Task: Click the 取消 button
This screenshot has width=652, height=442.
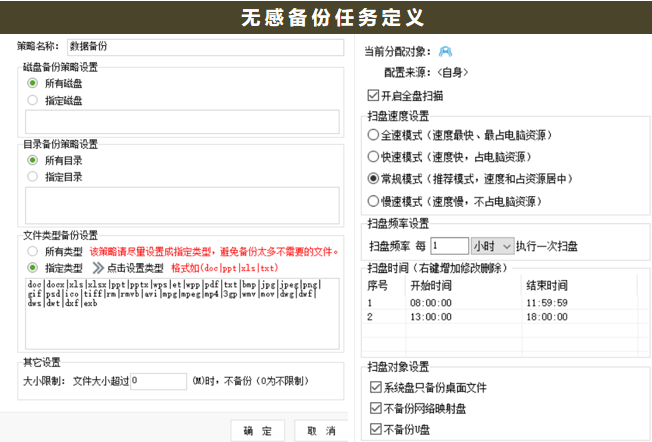Action: point(321,431)
